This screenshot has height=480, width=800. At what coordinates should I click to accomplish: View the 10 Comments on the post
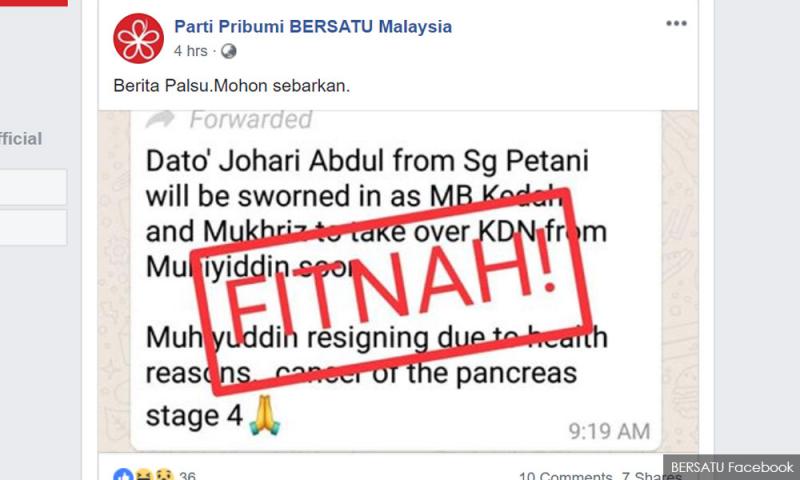[565, 475]
